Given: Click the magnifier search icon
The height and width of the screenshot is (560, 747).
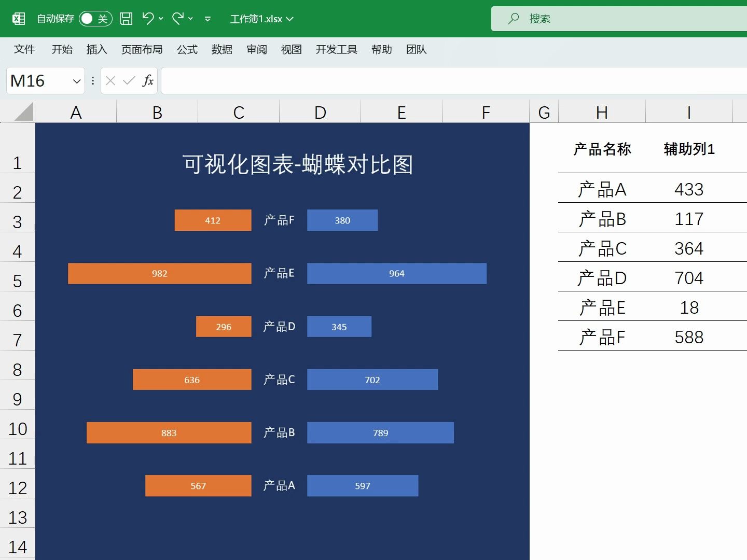Looking at the screenshot, I should 513,19.
